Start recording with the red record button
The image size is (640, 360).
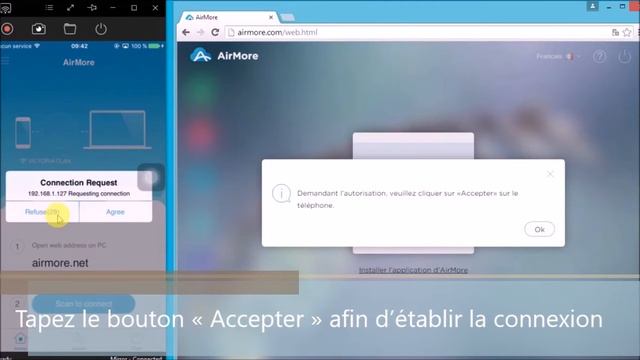point(7,29)
